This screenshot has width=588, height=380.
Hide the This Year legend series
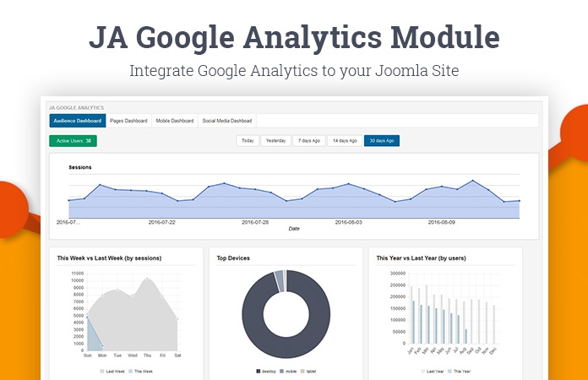coord(460,371)
